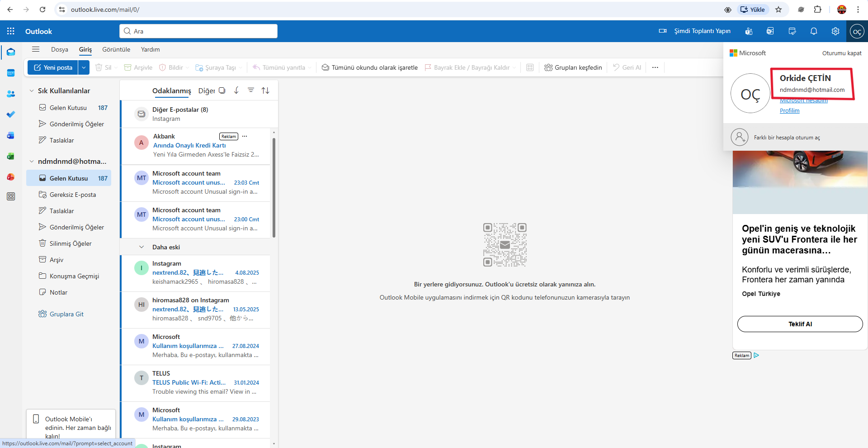Click the Yeni posta button

click(x=53, y=67)
